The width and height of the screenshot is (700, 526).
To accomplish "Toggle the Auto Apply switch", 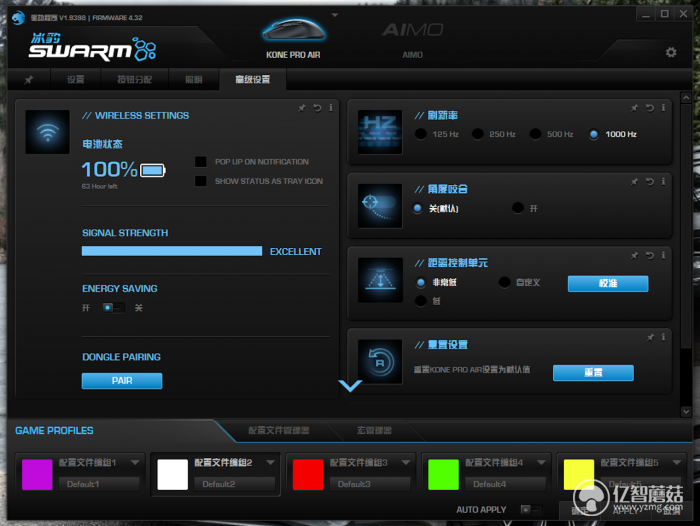I will click(x=531, y=509).
